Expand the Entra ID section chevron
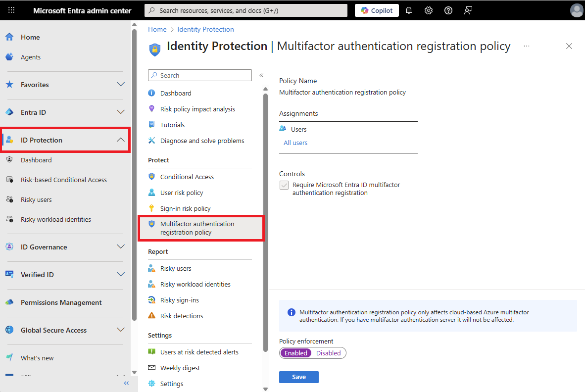 120,112
